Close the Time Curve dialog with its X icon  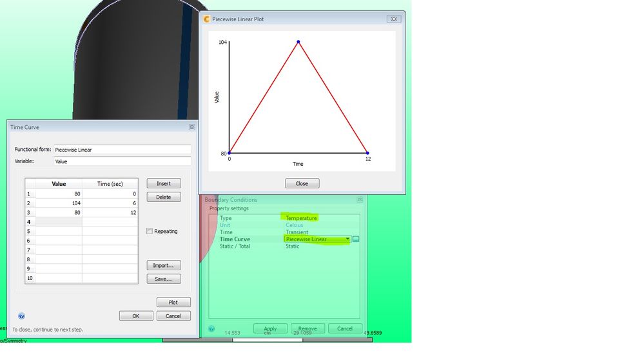(x=192, y=127)
